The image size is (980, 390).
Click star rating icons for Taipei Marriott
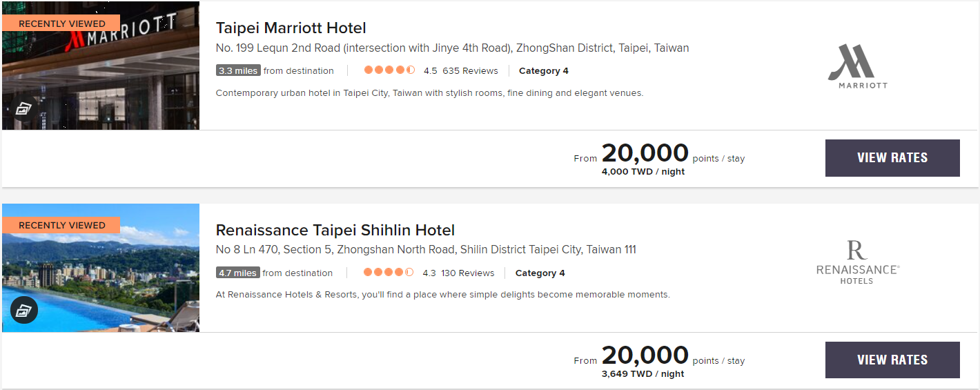(389, 70)
